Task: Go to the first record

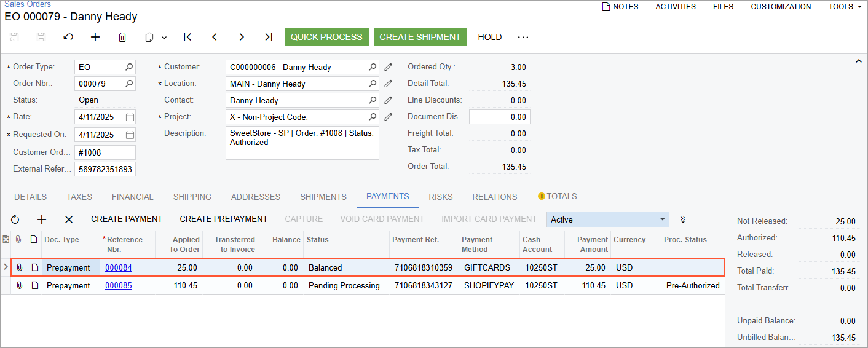Action: [x=187, y=37]
